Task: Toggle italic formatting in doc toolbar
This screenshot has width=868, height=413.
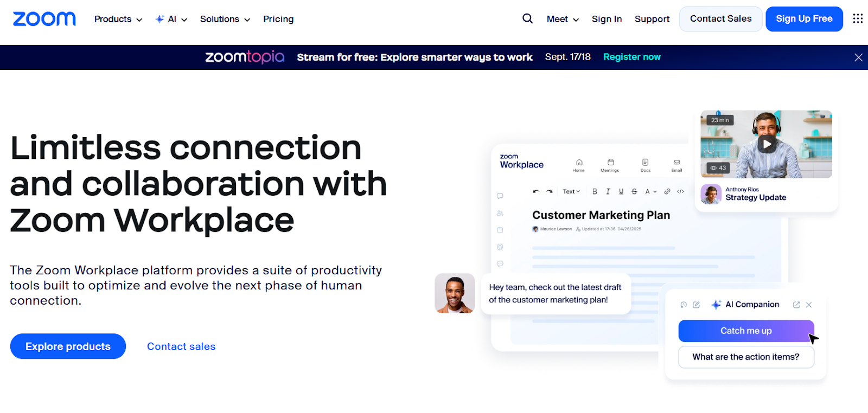Action: pos(608,191)
